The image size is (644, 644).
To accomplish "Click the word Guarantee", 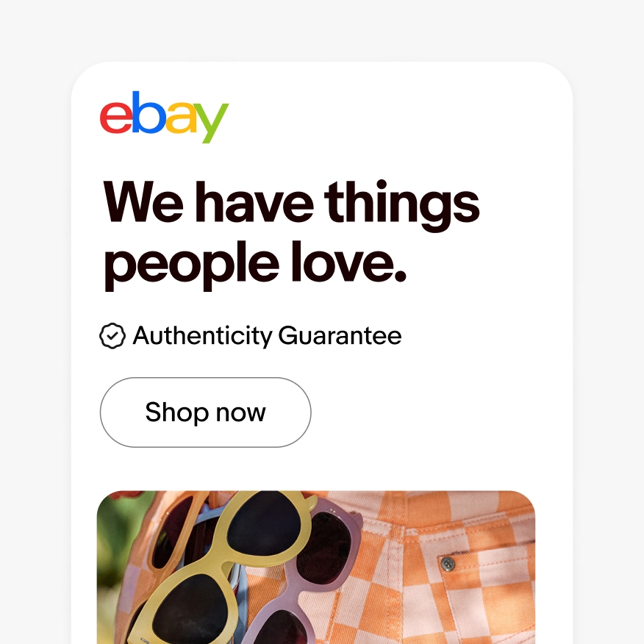I will (340, 335).
